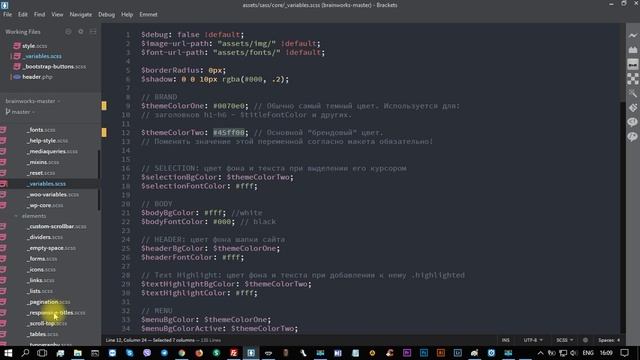Viewport: 640px width, 360px height.
Task: Click volume icon in system tray
Action: click(574, 353)
